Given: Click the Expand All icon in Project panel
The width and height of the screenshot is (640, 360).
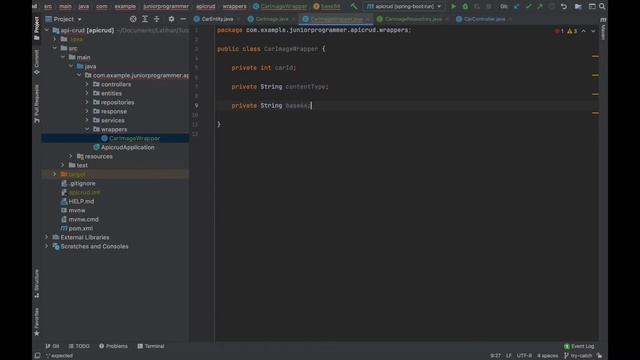Looking at the screenshot, I should [x=145, y=19].
